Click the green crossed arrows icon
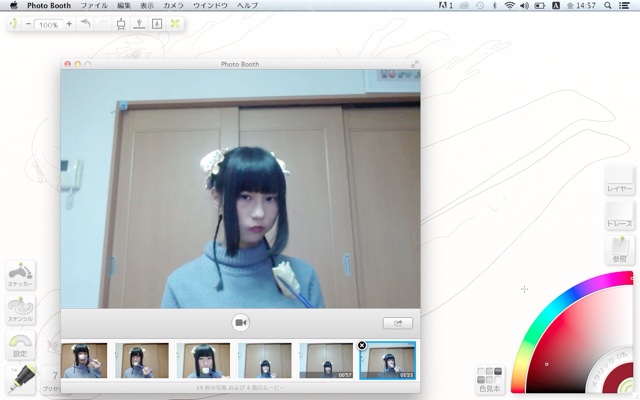640x400 pixels. click(175, 24)
